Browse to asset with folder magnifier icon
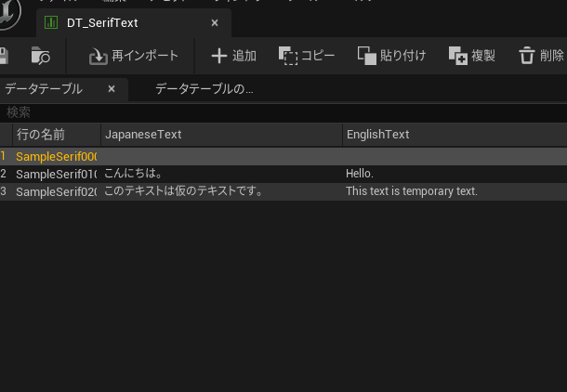The height and width of the screenshot is (392, 567). click(41, 56)
